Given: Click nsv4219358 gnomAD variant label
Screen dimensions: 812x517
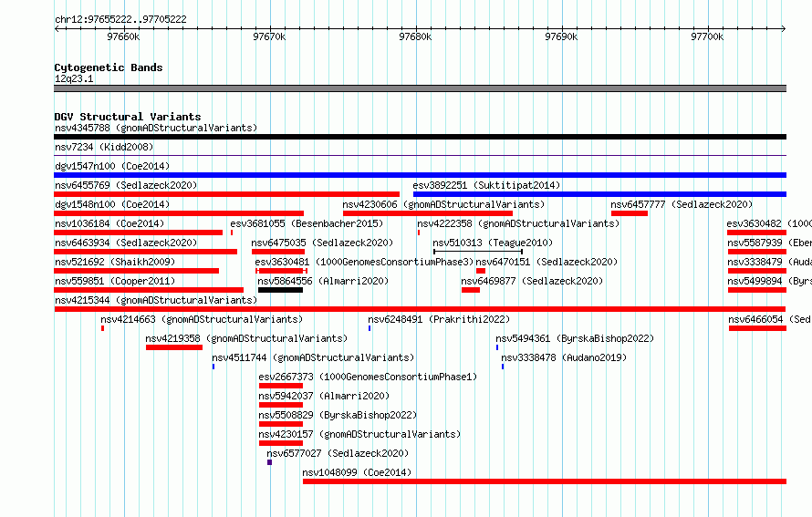Looking at the screenshot, I should [x=246, y=338].
